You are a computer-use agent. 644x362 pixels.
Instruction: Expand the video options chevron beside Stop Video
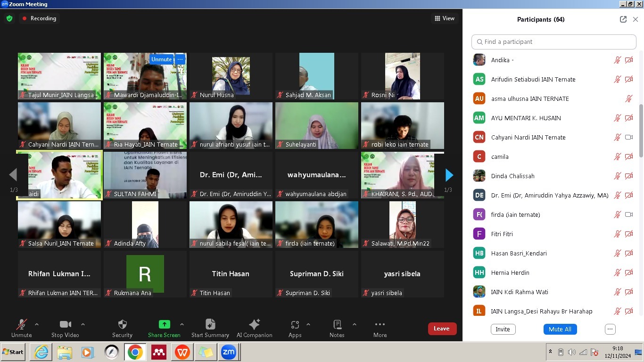point(83,324)
